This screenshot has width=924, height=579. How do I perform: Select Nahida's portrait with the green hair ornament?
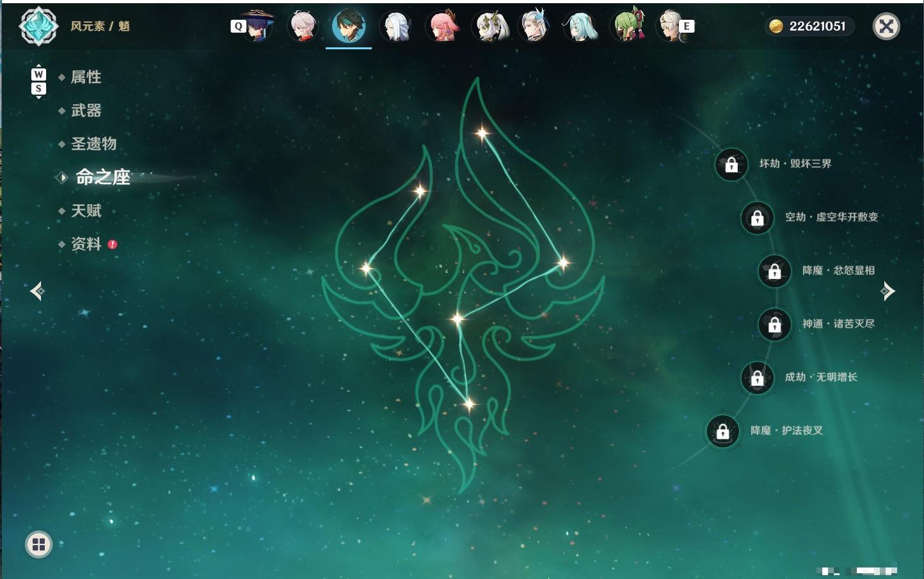point(490,26)
